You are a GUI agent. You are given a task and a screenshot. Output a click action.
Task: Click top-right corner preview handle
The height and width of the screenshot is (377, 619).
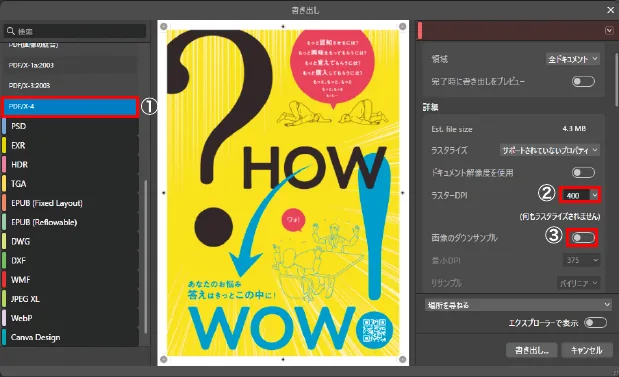coord(403,26)
